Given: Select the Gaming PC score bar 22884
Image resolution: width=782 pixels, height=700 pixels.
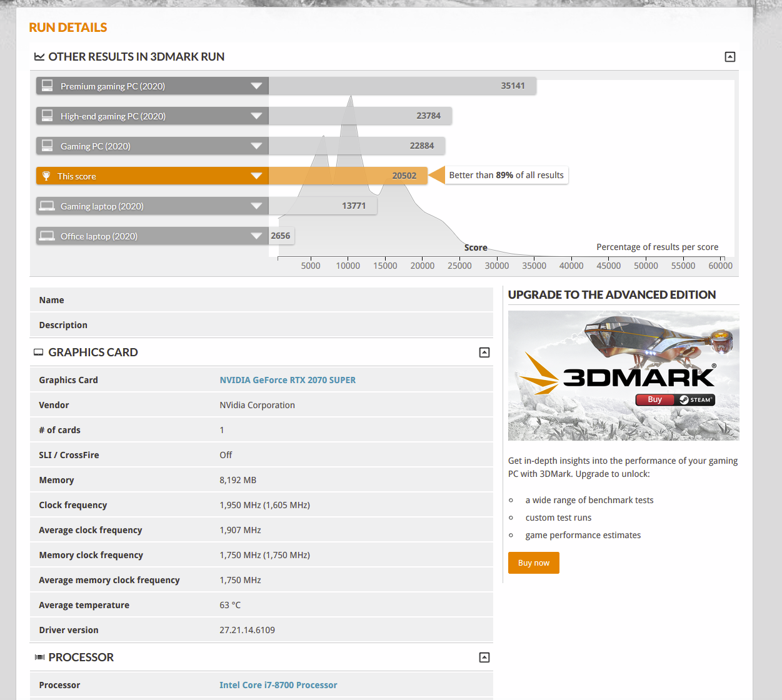Looking at the screenshot, I should [357, 146].
